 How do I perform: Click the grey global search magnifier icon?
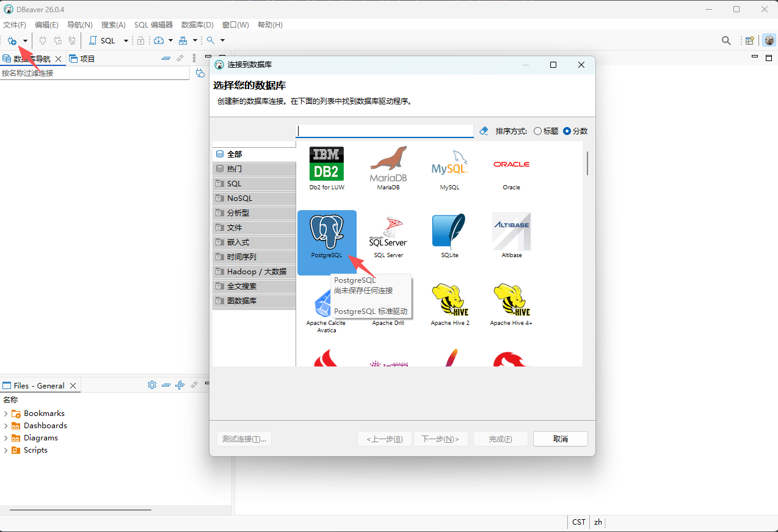coord(726,41)
